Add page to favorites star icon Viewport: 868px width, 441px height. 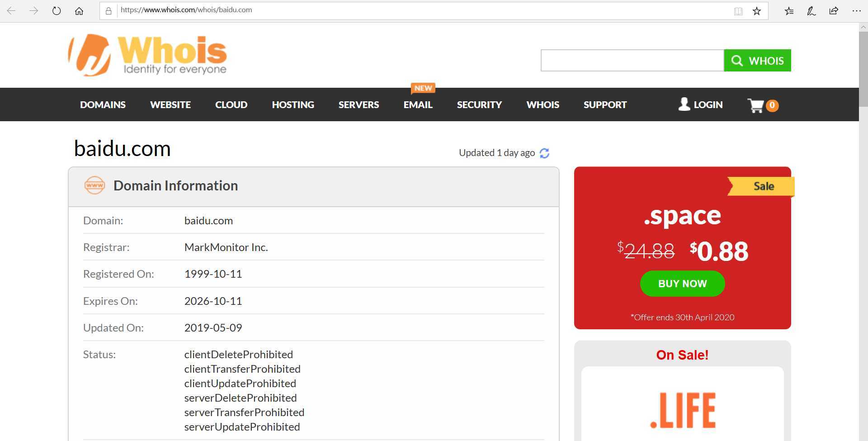click(757, 11)
